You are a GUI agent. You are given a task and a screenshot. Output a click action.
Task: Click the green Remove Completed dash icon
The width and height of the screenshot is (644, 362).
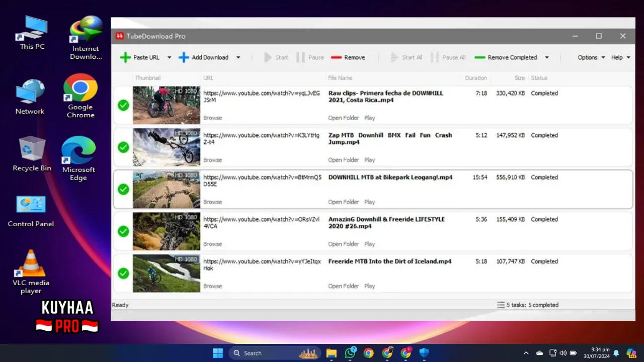(x=479, y=57)
